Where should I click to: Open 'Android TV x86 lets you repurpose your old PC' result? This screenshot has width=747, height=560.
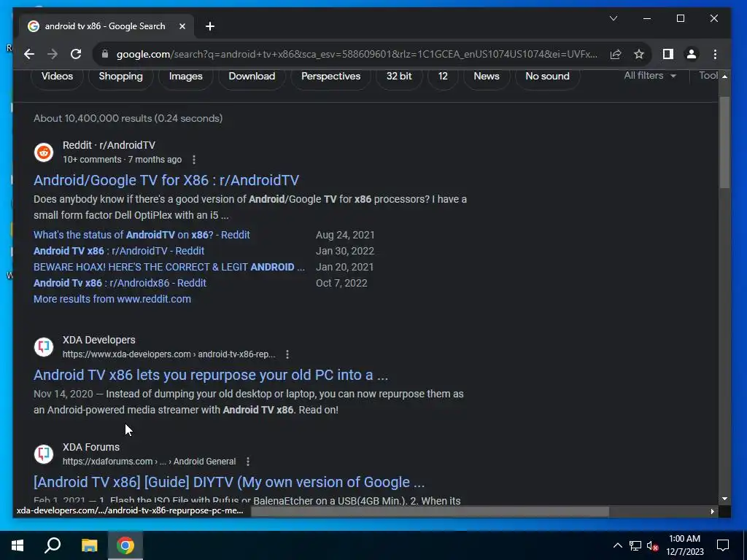pyautogui.click(x=211, y=375)
